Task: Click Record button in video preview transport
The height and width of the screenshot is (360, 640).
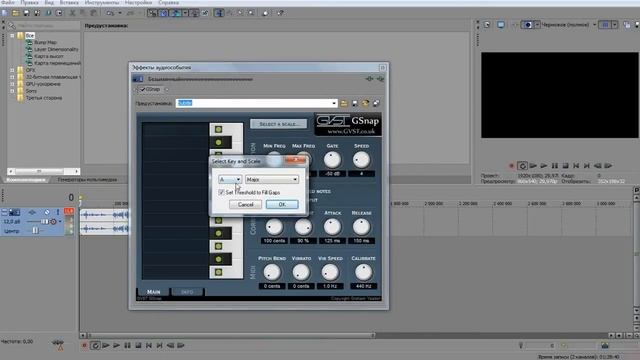Action: (511, 166)
